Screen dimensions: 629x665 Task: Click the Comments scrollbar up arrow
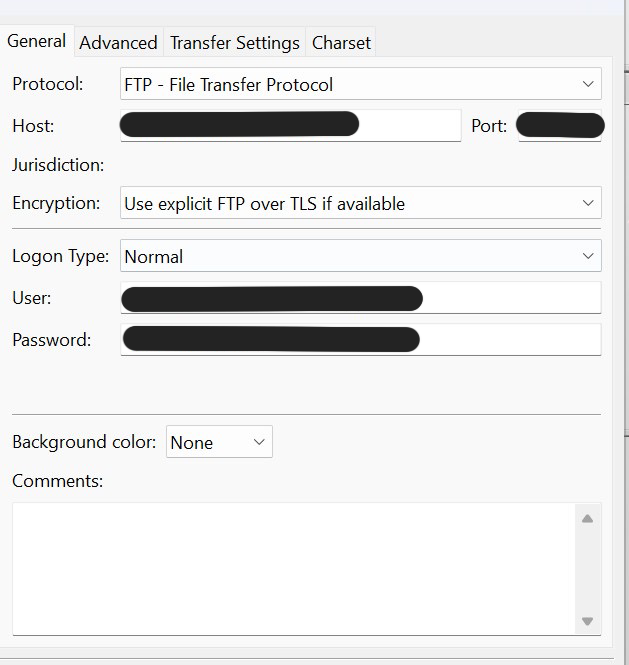point(587,518)
